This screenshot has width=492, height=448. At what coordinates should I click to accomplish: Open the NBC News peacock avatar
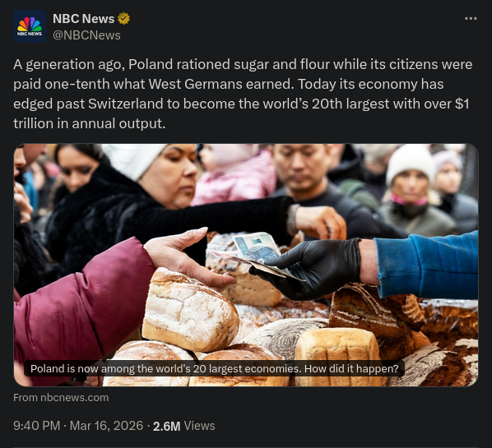click(x=30, y=26)
